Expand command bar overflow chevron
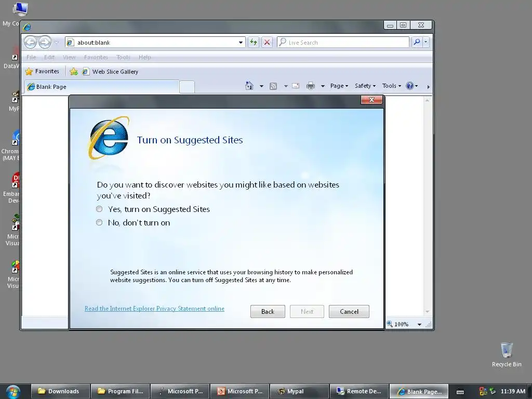Image resolution: width=532 pixels, height=399 pixels. [x=428, y=87]
